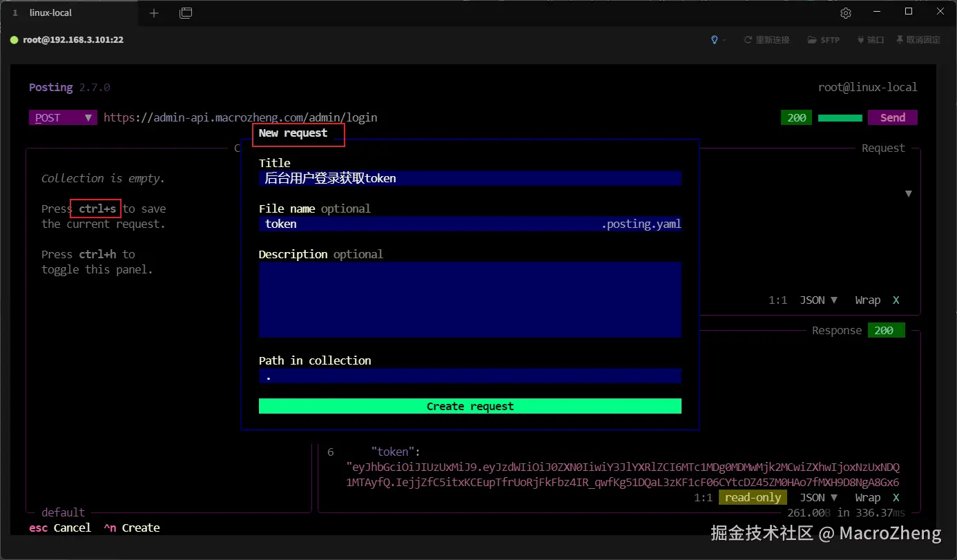Click "Collection is empty." message
Image resolution: width=957 pixels, height=560 pixels.
coord(103,178)
